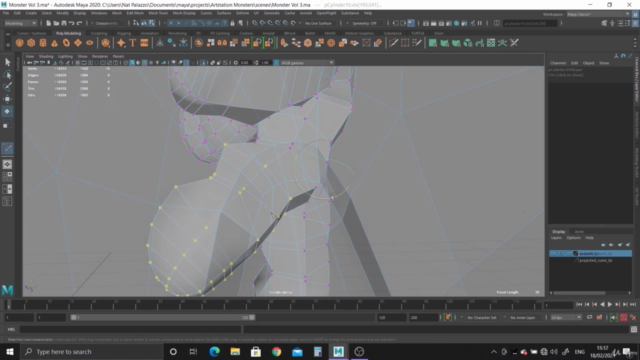This screenshot has width=640, height=360.
Task: Toggle the Modeling Toolkit icon
Action: pyautogui.click(x=604, y=23)
